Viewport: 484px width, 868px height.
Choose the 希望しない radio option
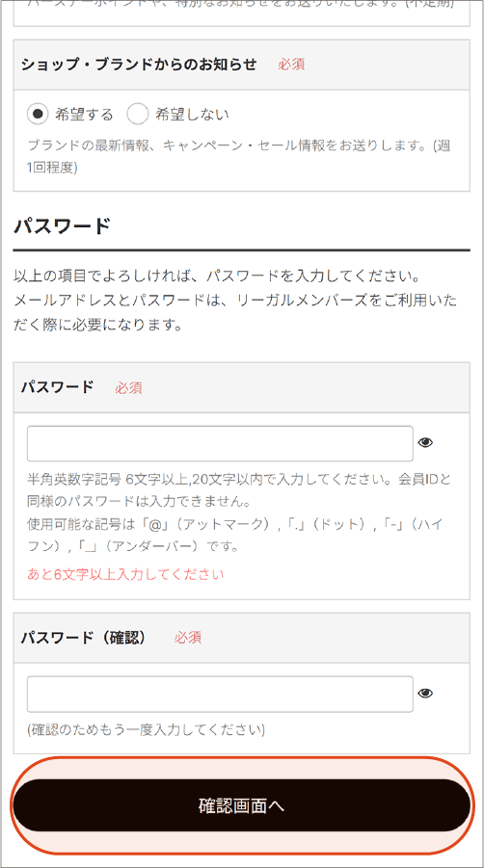tap(137, 114)
